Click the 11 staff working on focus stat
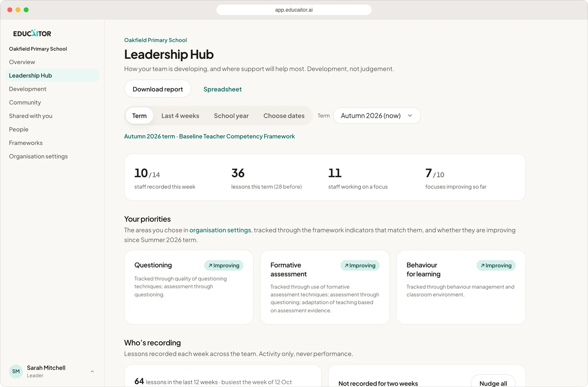This screenshot has height=387, width=588. point(358,178)
